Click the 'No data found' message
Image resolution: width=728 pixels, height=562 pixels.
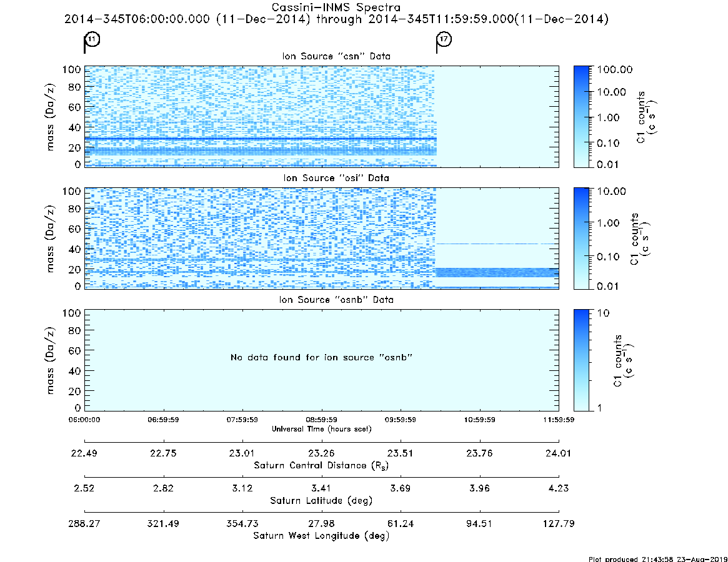pos(321,357)
